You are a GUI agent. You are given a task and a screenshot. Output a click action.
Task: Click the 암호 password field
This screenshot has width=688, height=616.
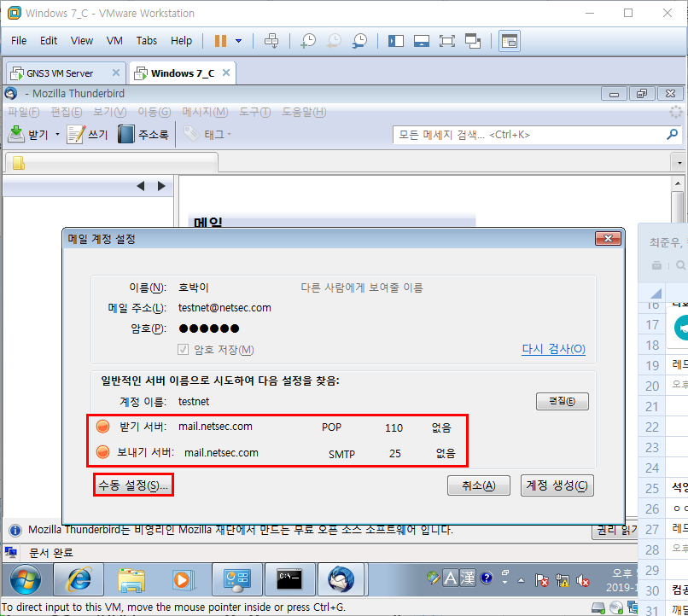[209, 328]
